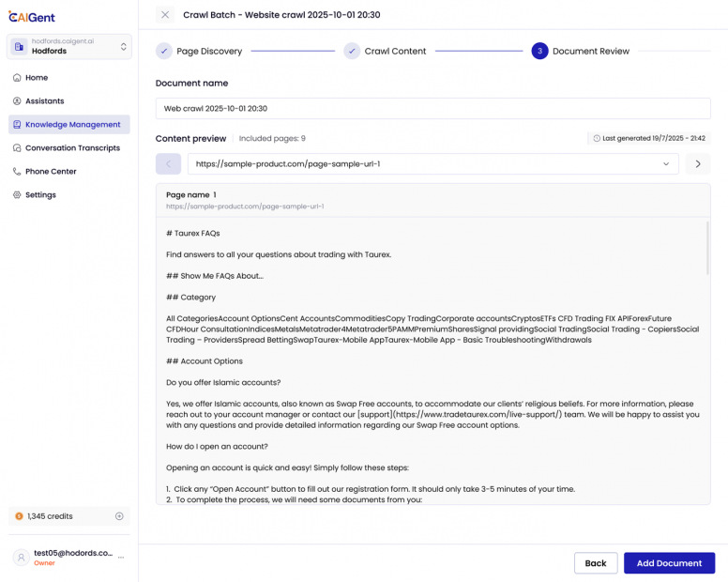Click the Phone Center phone icon
Image resolution: width=728 pixels, height=582 pixels.
pos(17,172)
